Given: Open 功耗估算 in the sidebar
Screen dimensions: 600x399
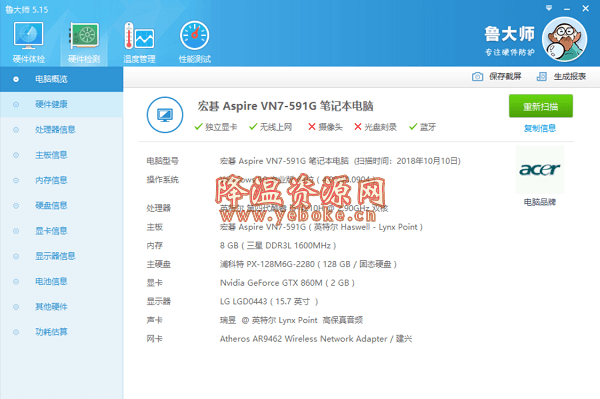Looking at the screenshot, I should [x=62, y=332].
